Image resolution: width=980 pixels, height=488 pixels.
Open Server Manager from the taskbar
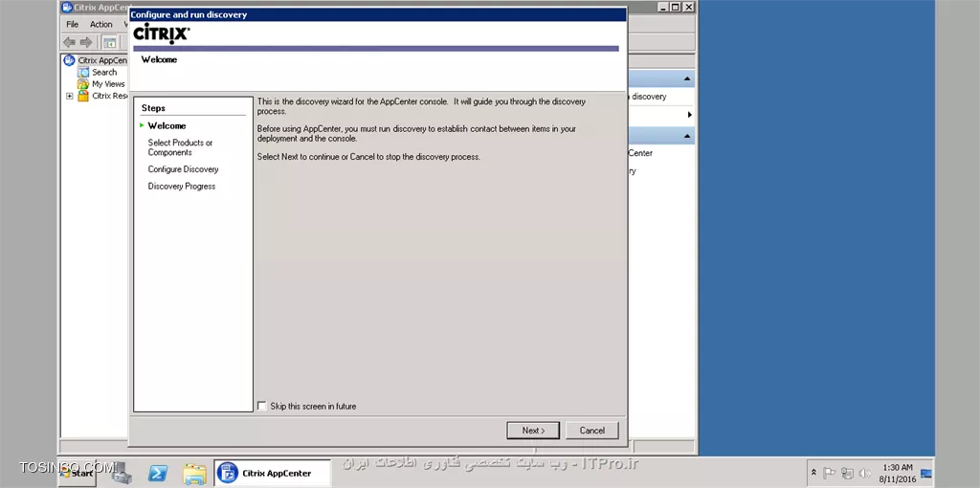point(122,474)
